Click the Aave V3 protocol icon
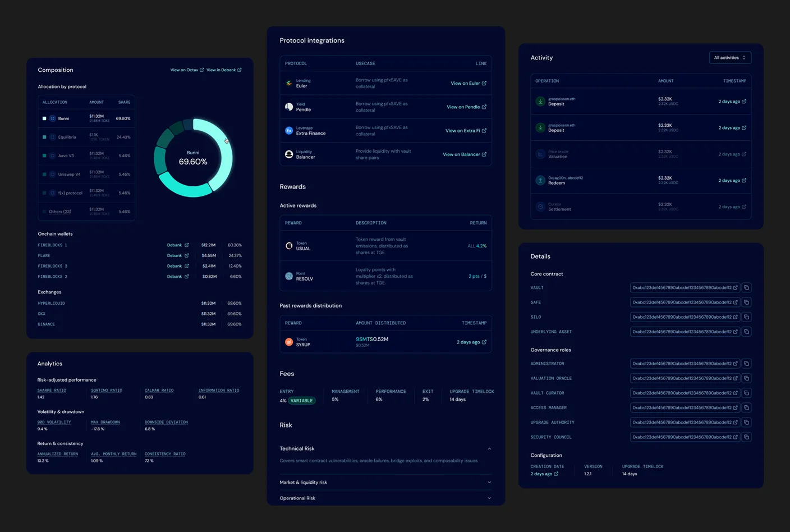 coord(52,155)
